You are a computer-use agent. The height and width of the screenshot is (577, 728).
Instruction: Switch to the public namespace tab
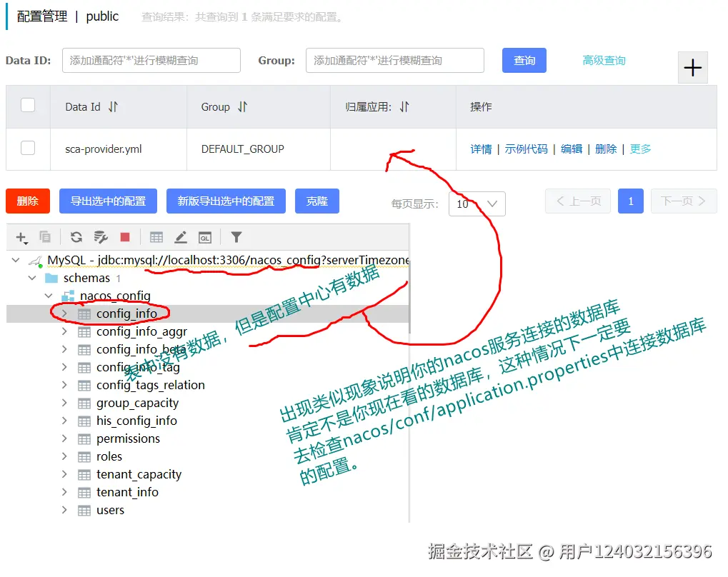tap(101, 16)
